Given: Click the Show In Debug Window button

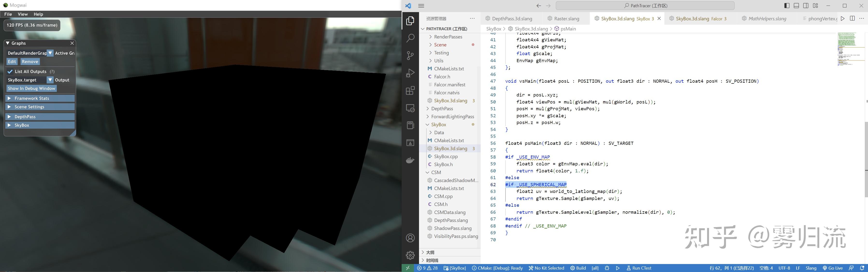Looking at the screenshot, I should 32,88.
